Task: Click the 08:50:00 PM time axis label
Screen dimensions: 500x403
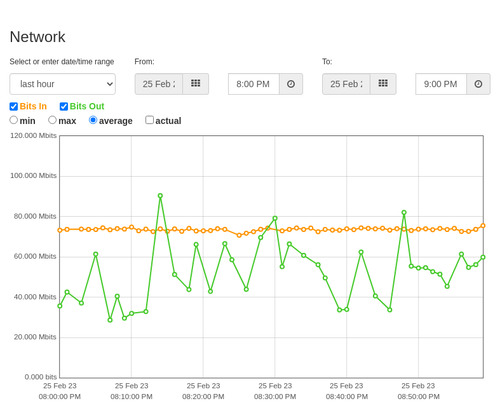Action: (x=419, y=397)
